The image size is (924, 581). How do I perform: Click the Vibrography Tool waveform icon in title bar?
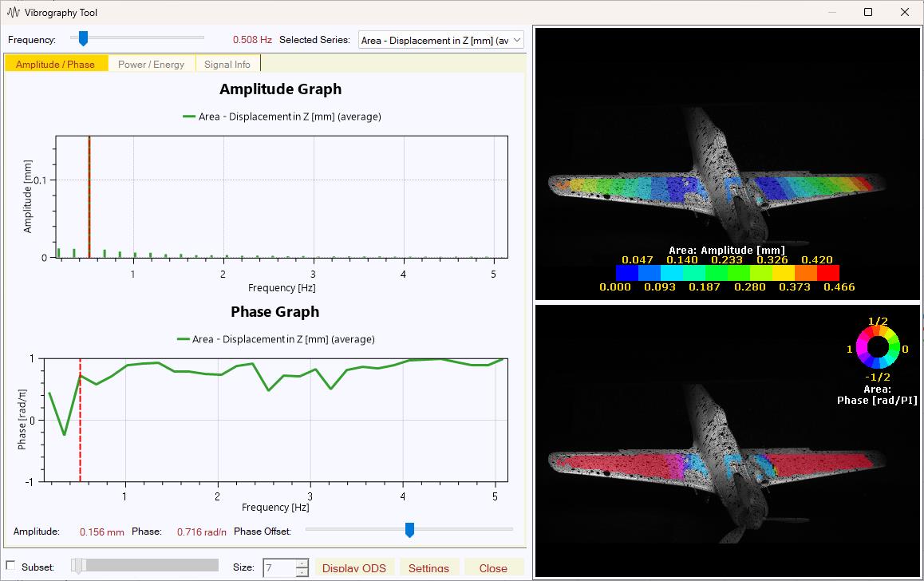pyautogui.click(x=13, y=12)
